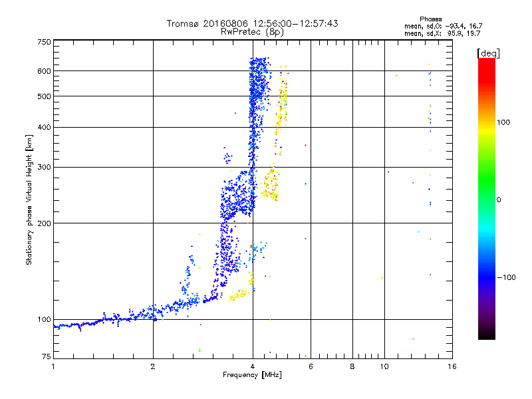Viewport: 532px width, 399px height.
Task: Click the yellow echo cluster near 110 km
Action: click(x=238, y=295)
